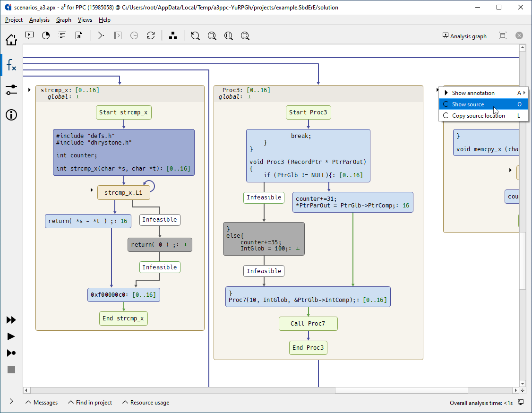
Task: Select Show source in context menu
Action: coord(483,104)
